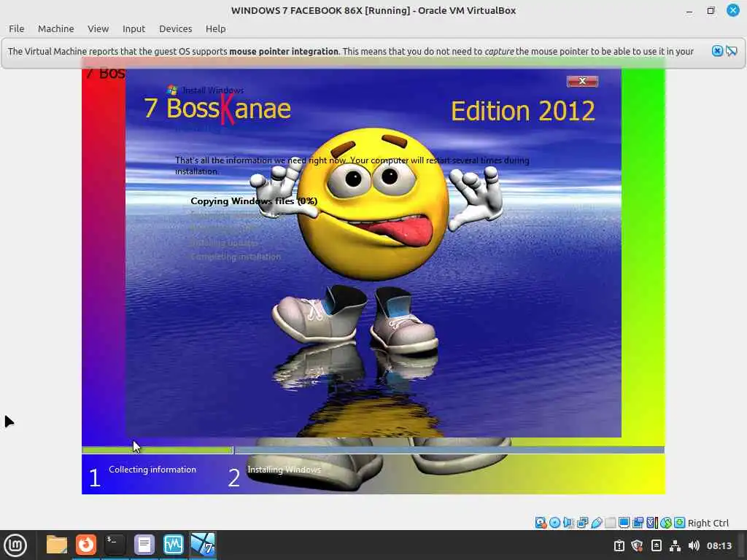The width and height of the screenshot is (747, 560).
Task: Click the shared folders status icon
Action: tap(611, 522)
